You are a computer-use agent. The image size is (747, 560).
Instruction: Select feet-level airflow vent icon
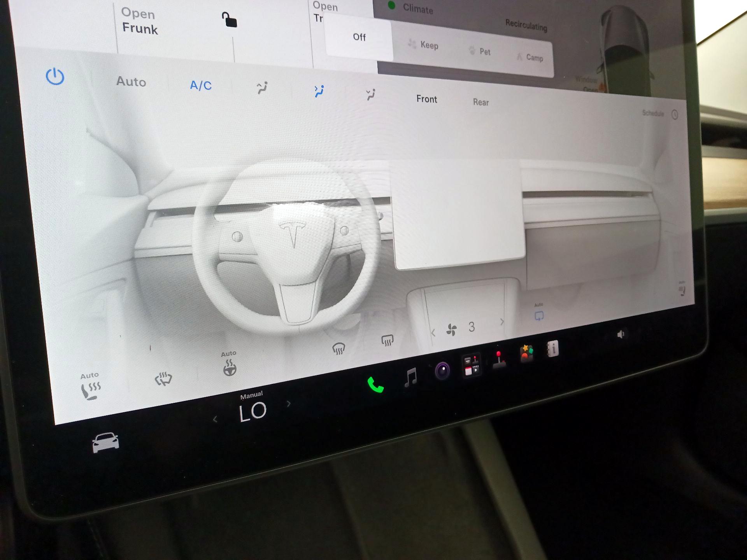pos(371,94)
